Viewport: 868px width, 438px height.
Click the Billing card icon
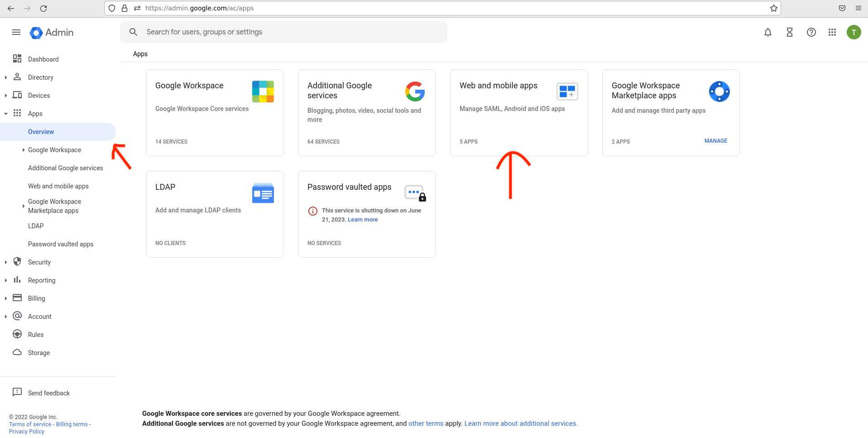17,298
